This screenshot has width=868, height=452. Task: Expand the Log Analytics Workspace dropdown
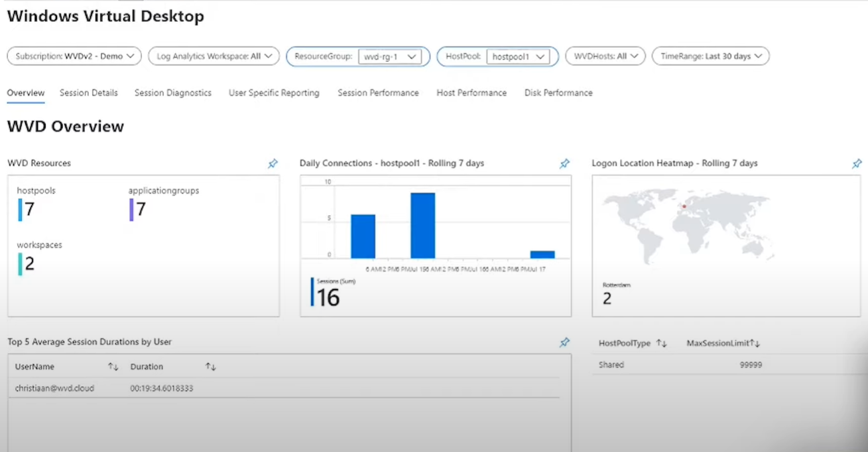(214, 56)
